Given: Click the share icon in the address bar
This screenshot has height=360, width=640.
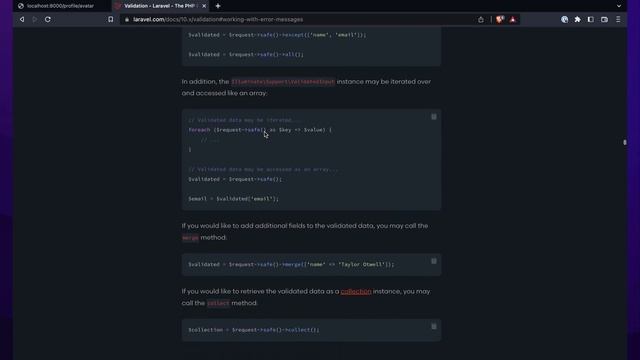Looking at the screenshot, I should click(x=481, y=20).
